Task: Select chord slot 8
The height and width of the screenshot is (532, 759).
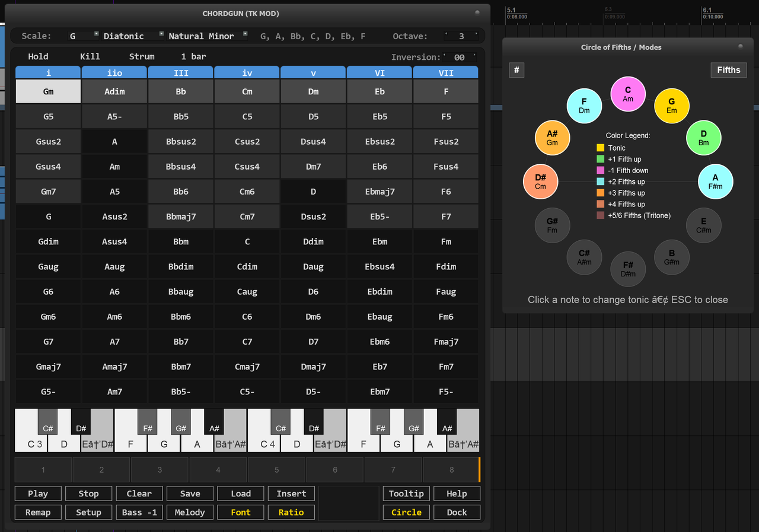Action: 452,470
